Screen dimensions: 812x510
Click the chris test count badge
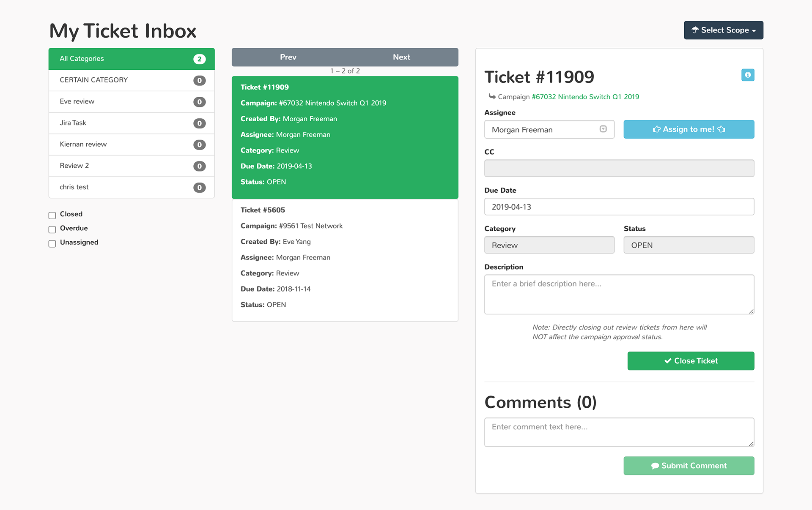click(199, 188)
